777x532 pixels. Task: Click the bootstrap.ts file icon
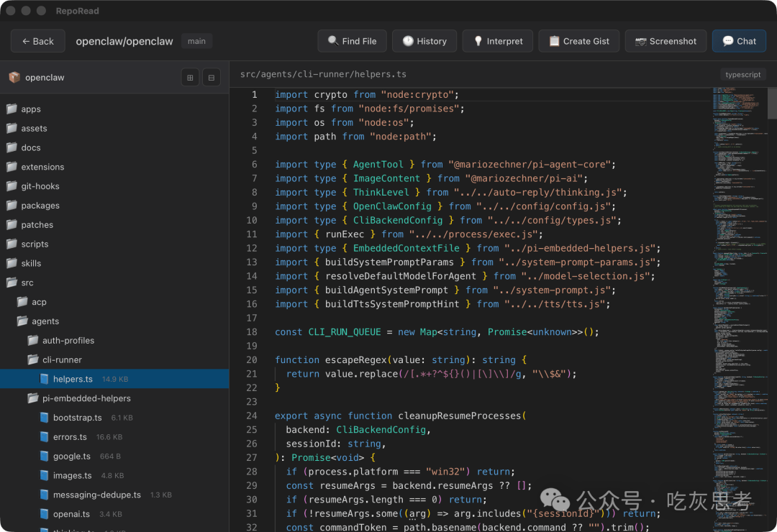[x=44, y=418]
